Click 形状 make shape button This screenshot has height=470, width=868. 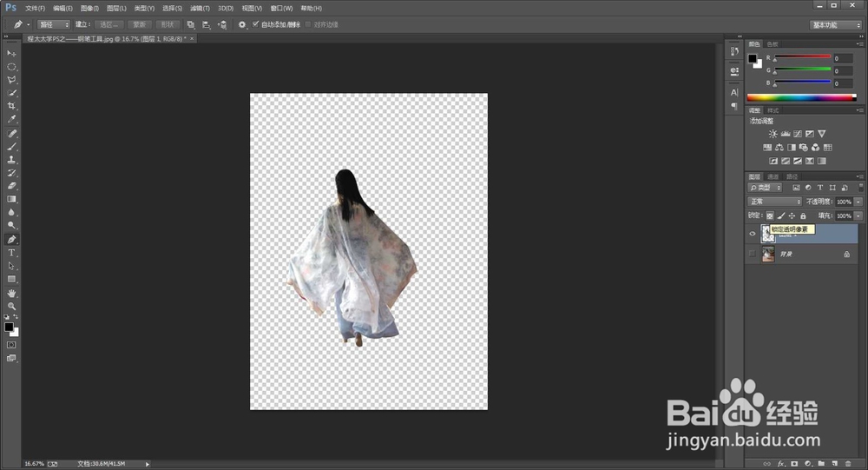coord(168,24)
